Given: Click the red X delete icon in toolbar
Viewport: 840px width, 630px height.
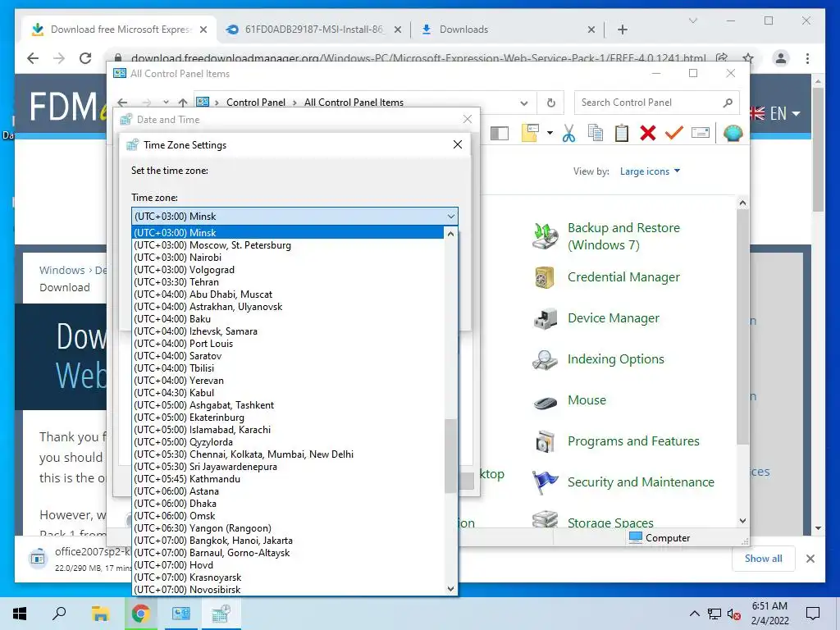Looking at the screenshot, I should 648,133.
